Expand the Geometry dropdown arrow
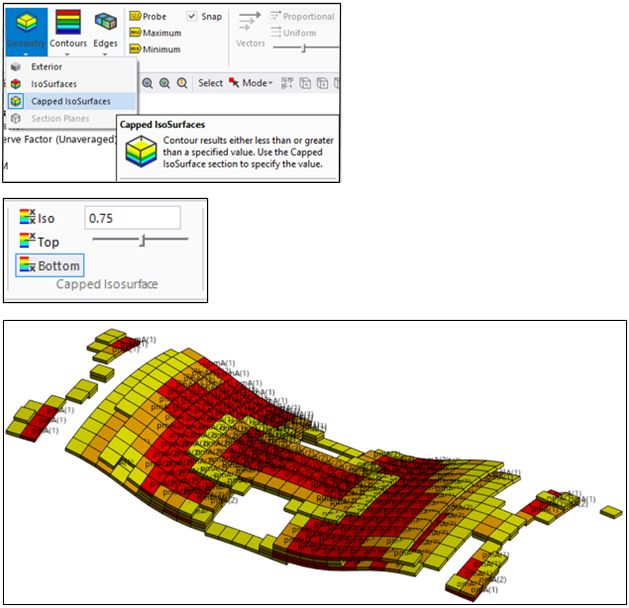Viewport: 629px width, 608px height. click(26, 54)
